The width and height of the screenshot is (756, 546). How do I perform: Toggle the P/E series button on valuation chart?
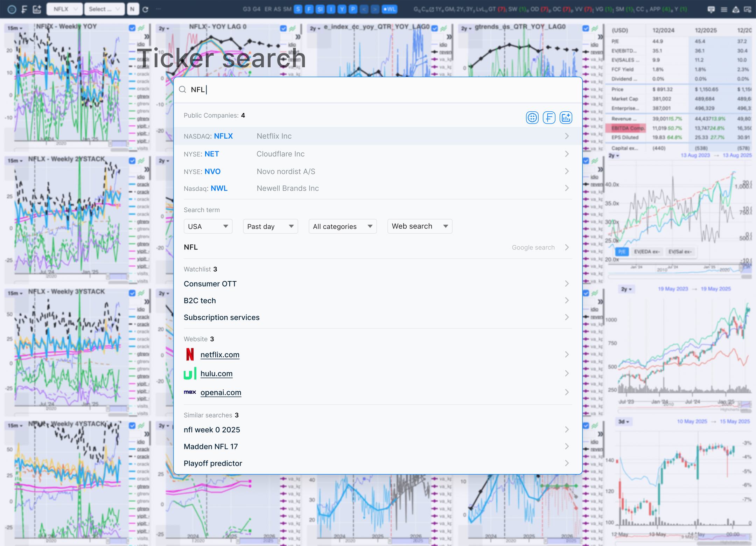(622, 252)
